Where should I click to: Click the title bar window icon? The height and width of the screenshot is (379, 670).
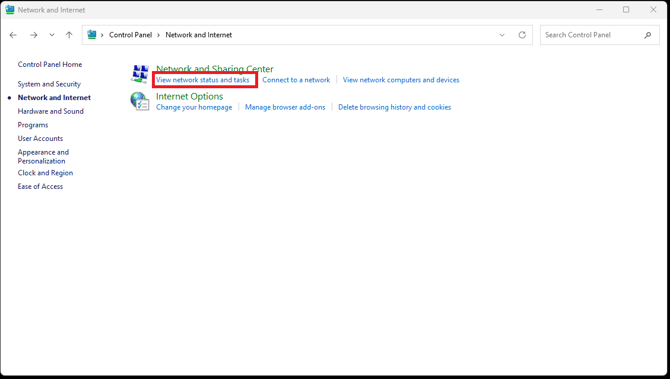[10, 9]
